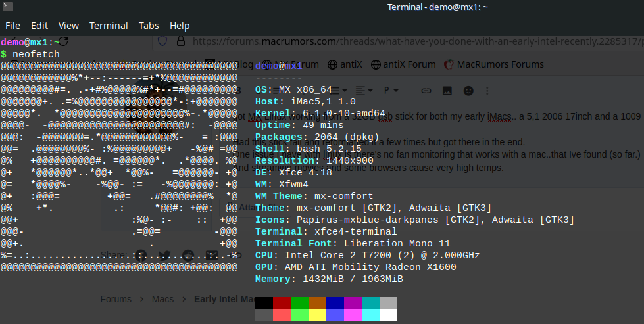
Task: Open the browser's tracking protection shield
Action: [162, 41]
